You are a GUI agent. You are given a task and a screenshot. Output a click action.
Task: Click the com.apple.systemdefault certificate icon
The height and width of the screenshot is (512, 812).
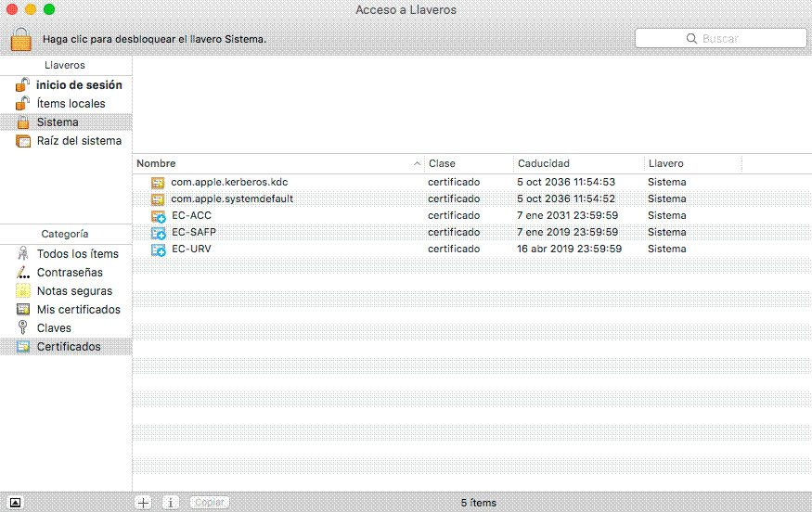tap(158, 198)
